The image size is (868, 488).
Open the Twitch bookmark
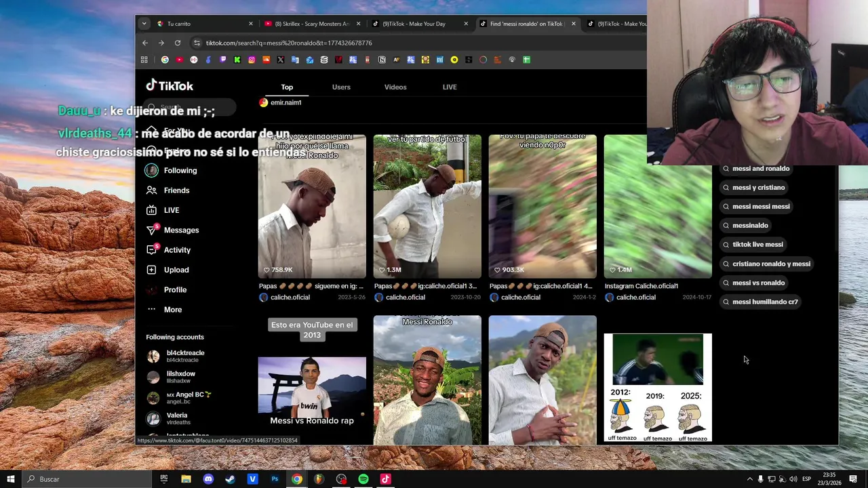(223, 60)
